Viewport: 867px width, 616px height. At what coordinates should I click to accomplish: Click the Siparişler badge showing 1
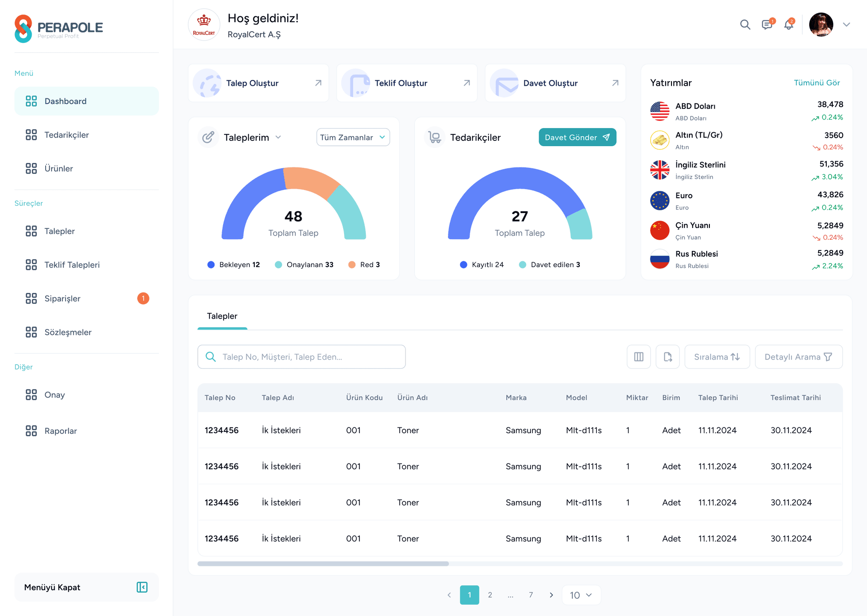[143, 298]
